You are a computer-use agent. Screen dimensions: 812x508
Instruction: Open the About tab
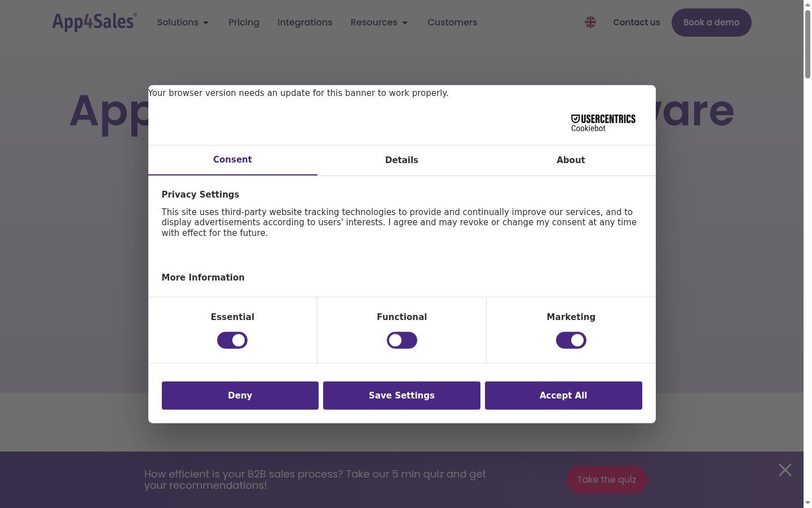tap(571, 160)
